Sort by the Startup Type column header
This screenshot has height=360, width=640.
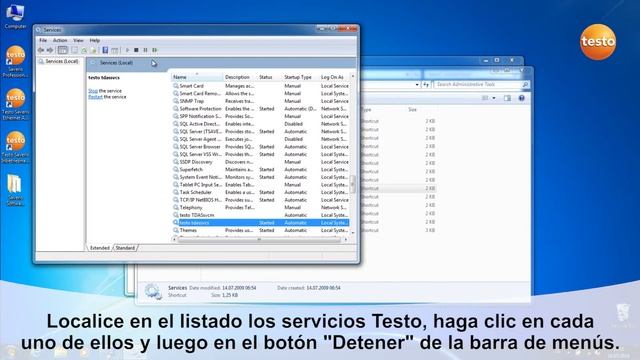[x=301, y=77]
